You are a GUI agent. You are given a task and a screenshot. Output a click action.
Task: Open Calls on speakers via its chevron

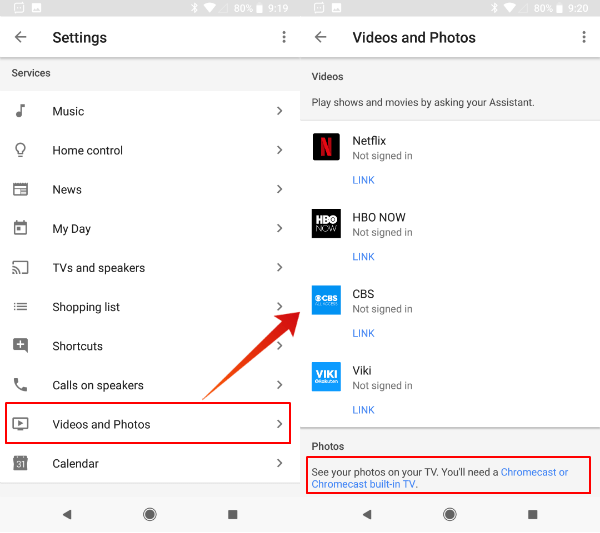(280, 385)
